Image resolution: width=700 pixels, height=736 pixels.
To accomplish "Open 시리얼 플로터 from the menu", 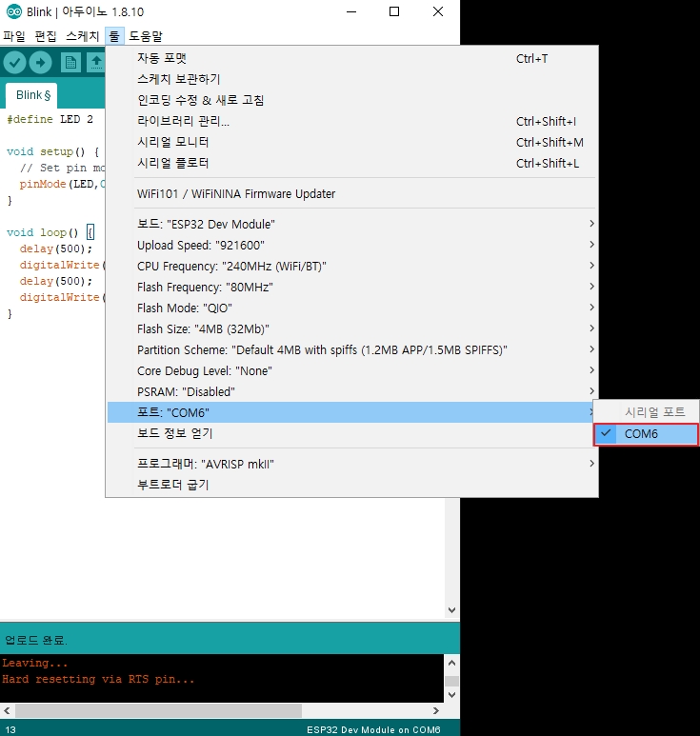I will [352, 163].
